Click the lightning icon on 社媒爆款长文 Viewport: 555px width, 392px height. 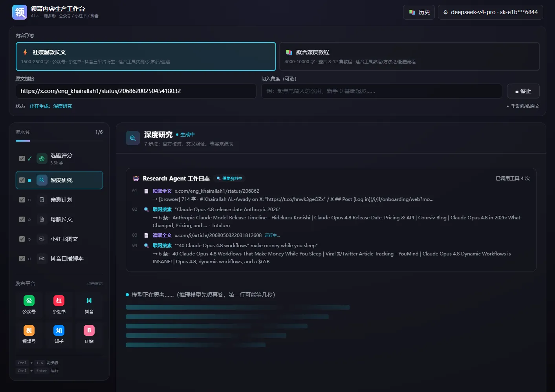[25, 52]
